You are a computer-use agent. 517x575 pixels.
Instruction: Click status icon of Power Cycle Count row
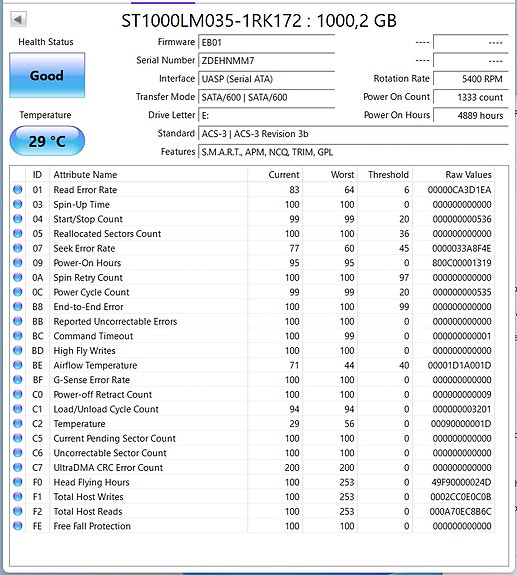18,292
